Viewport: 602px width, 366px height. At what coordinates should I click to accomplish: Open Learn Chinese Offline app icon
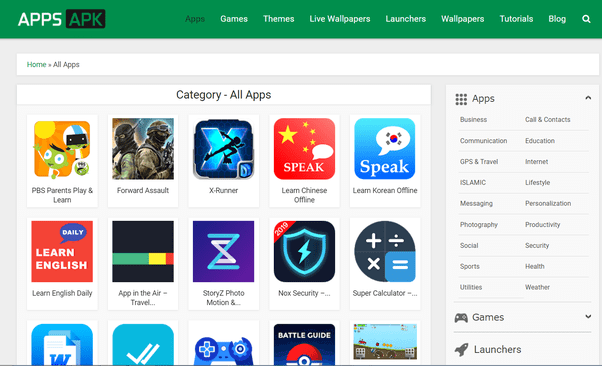point(304,149)
